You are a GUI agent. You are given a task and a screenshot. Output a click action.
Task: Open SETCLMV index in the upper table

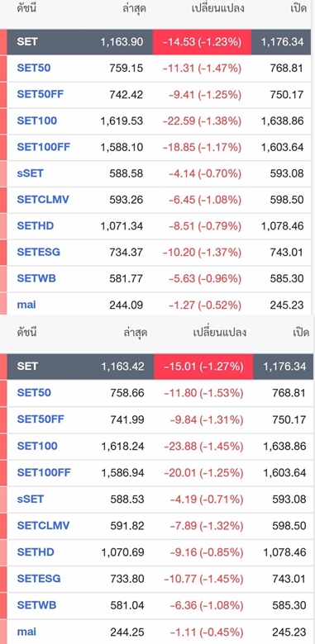[x=43, y=199]
